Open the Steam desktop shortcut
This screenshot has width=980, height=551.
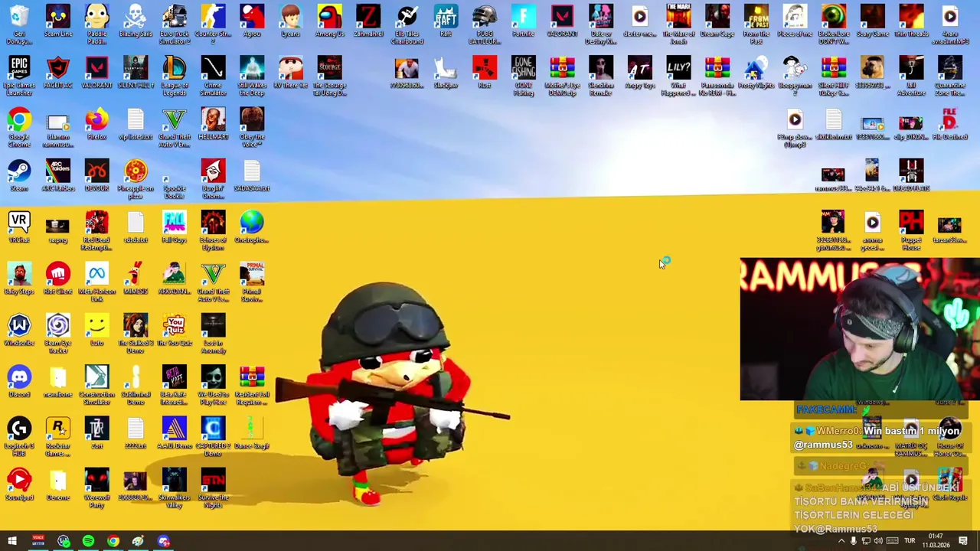pos(19,175)
